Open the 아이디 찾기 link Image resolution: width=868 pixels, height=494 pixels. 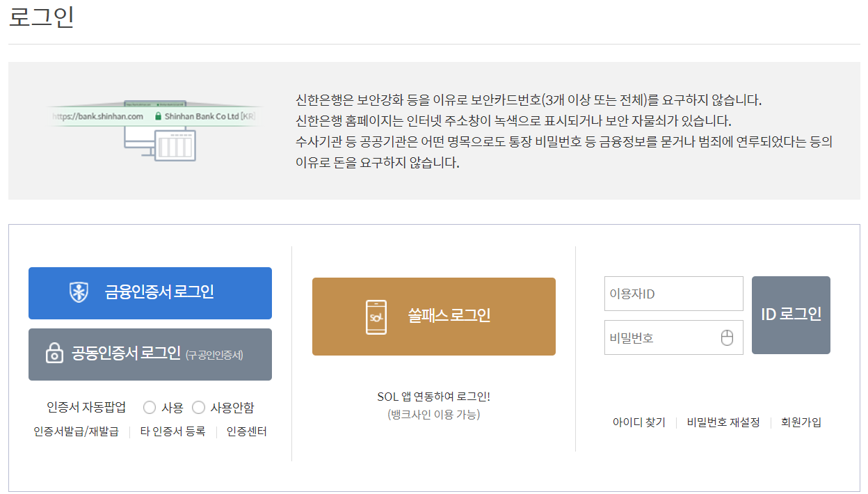point(639,422)
